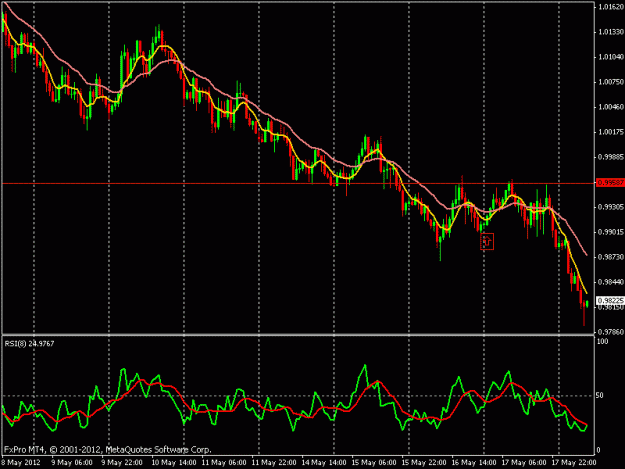Click the 9 May 22:00 time label
This screenshot has height=469, width=625.
[x=122, y=462]
